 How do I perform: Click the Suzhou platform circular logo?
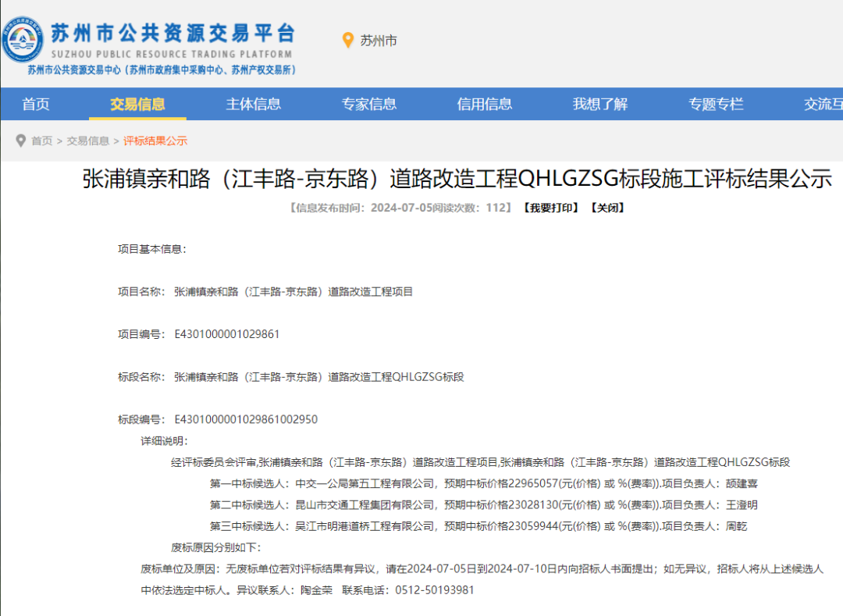coord(23,39)
